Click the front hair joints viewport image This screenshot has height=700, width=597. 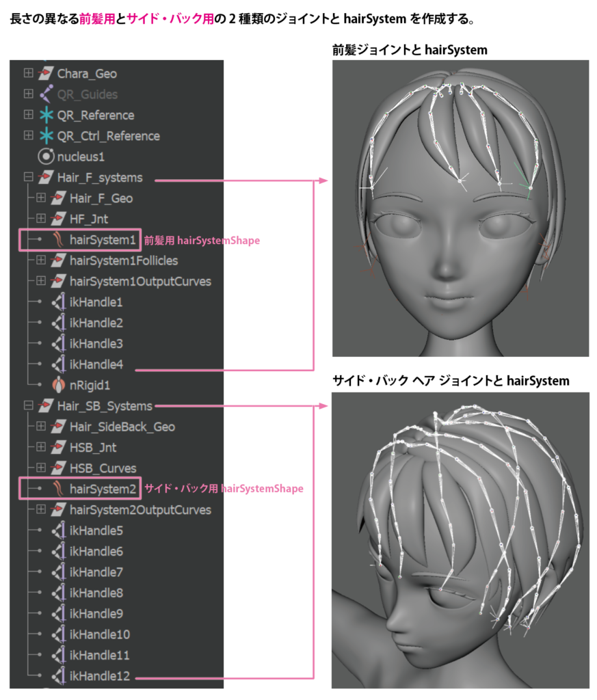(x=460, y=208)
